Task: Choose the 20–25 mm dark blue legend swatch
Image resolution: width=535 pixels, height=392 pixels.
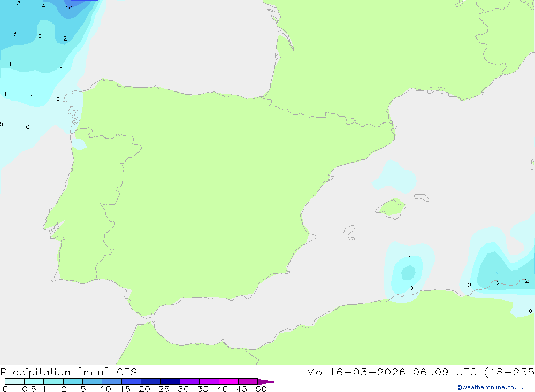Action: 150,381
